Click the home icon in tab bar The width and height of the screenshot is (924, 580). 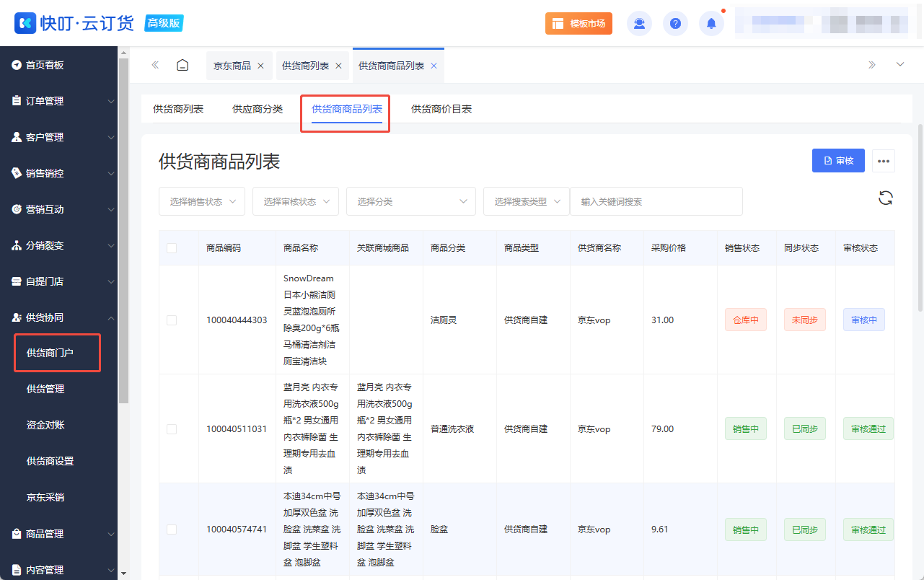(182, 65)
